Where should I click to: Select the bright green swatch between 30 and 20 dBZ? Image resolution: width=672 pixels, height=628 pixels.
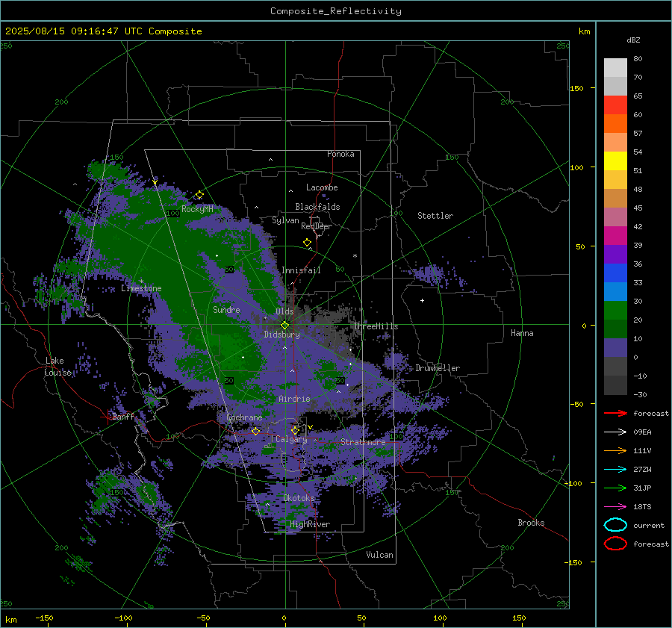click(615, 310)
